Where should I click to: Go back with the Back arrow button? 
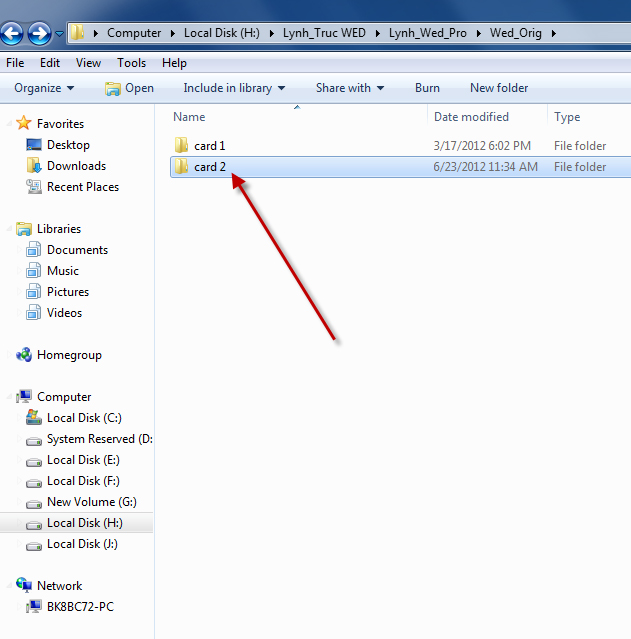click(12, 33)
